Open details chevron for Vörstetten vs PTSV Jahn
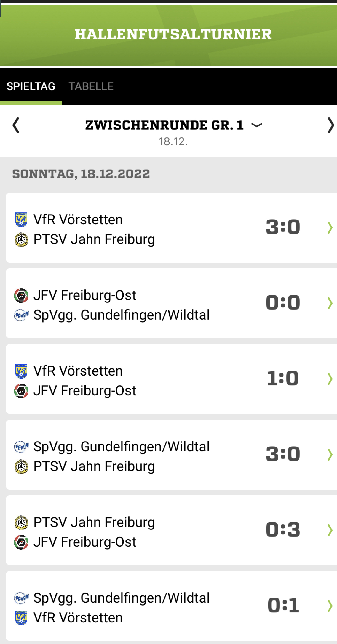The image size is (337, 644). coord(330,228)
